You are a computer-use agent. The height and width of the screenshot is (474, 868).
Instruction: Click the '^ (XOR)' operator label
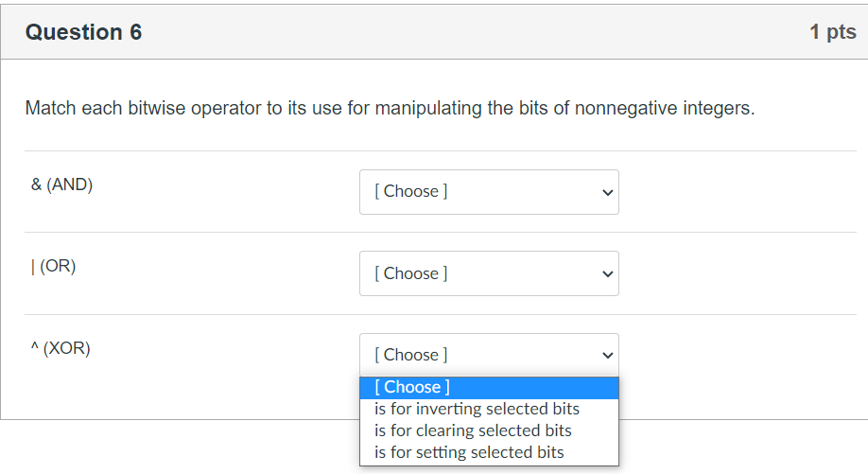click(x=61, y=348)
